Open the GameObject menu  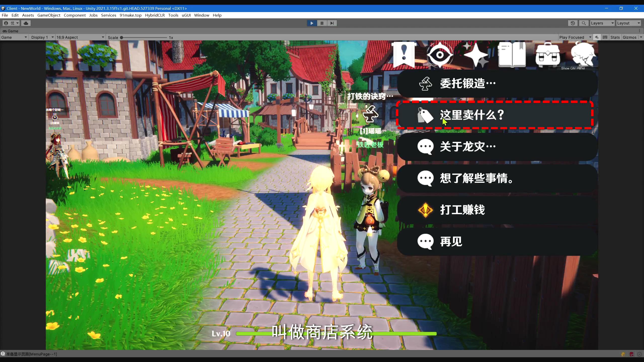tap(49, 15)
